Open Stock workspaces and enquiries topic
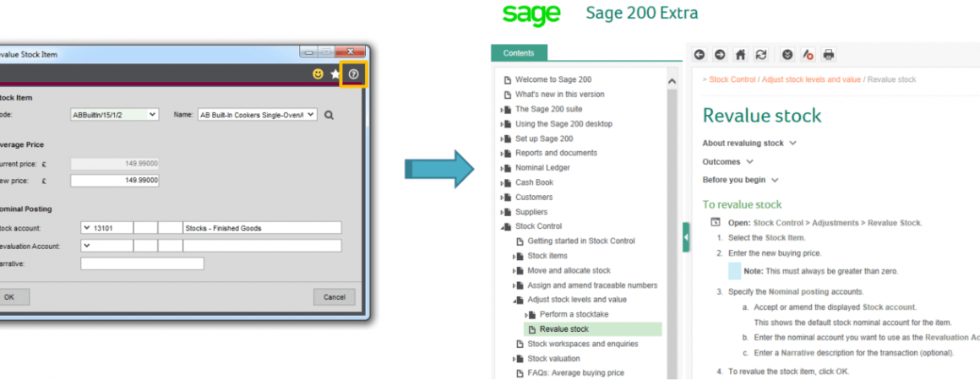 coord(582,345)
